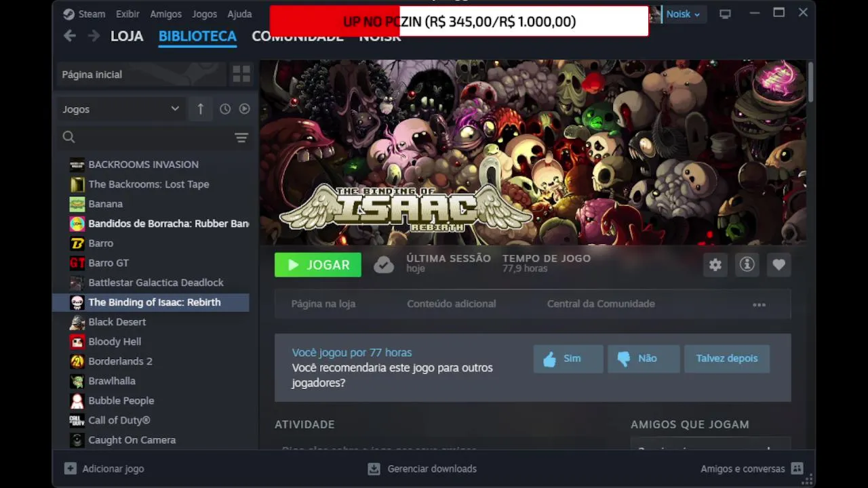Viewport: 868px width, 488px height.
Task: Open the Jogos menu in menu bar
Action: 204,14
